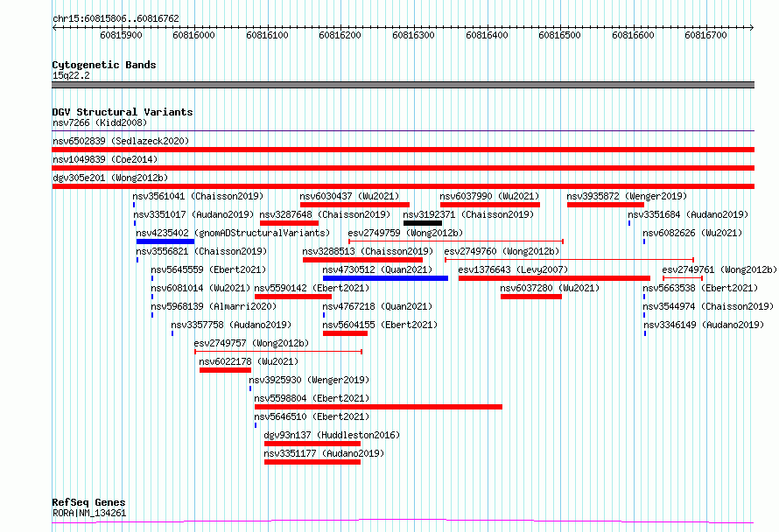Select nsv3544974 (Chaisson2019) variant label

click(x=708, y=306)
